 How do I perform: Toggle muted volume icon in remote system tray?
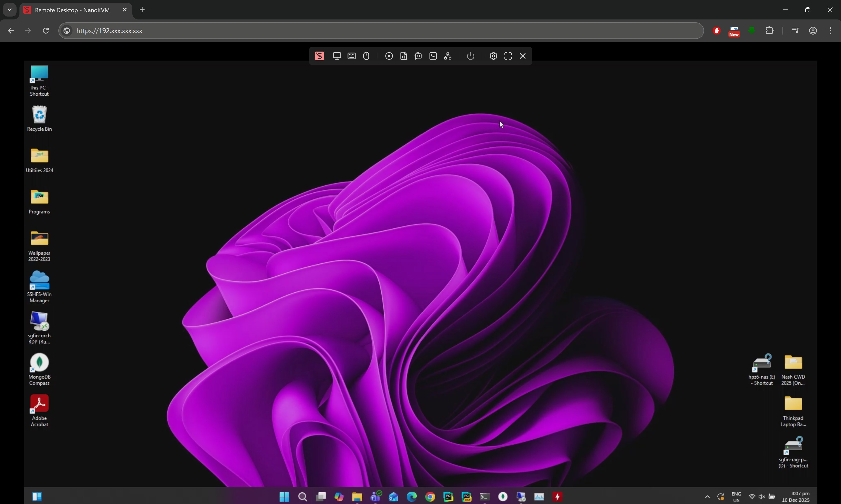(761, 496)
